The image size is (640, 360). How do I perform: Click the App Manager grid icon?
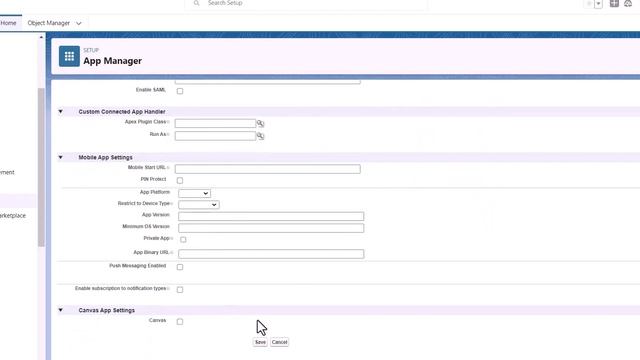[x=69, y=56]
